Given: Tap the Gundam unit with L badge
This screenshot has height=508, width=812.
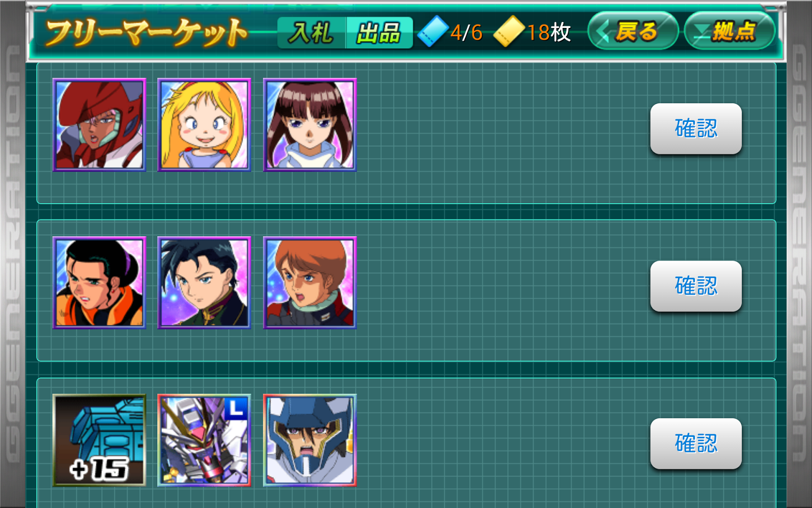Looking at the screenshot, I should pos(204,440).
